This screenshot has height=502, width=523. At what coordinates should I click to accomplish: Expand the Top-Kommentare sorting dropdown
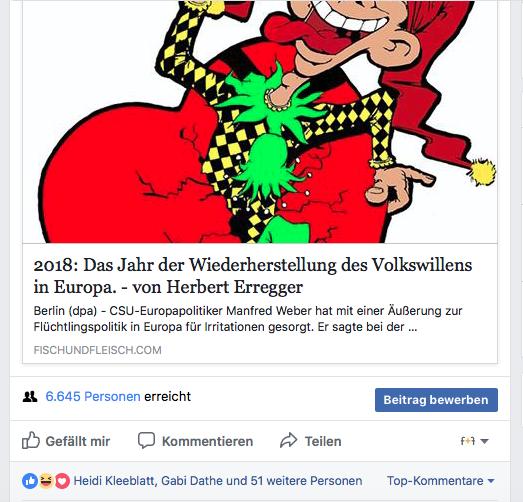441,481
